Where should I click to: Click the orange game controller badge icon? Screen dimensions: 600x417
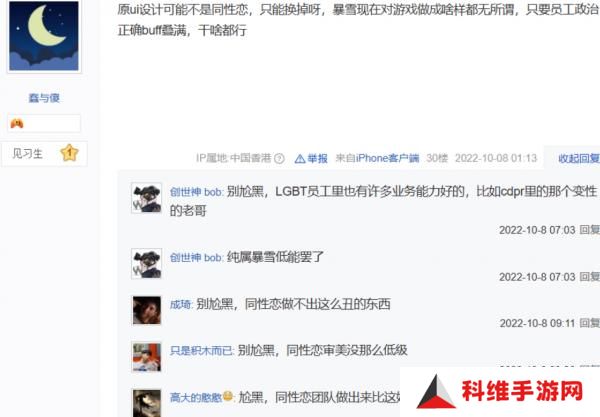point(17,123)
